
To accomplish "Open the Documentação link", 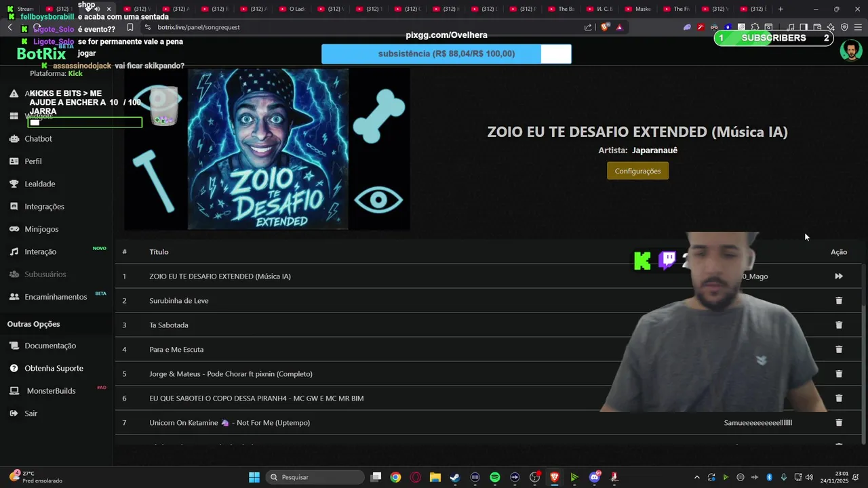I will tap(50, 346).
